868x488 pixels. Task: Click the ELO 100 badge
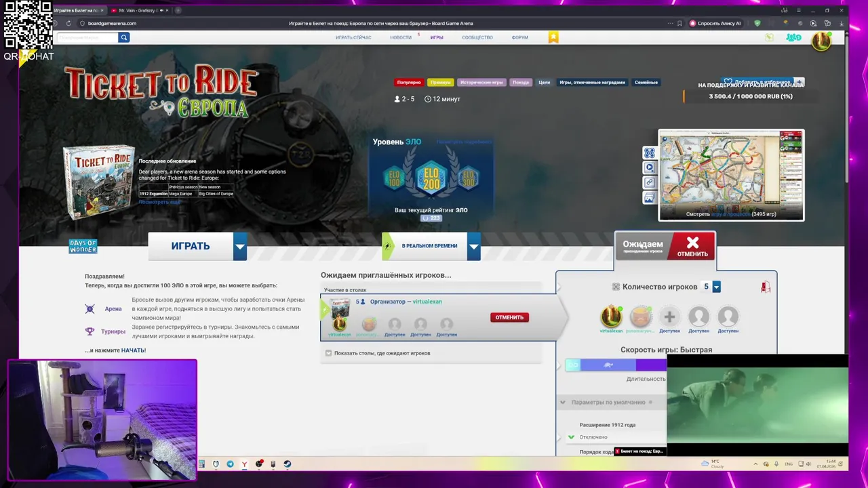(x=394, y=178)
